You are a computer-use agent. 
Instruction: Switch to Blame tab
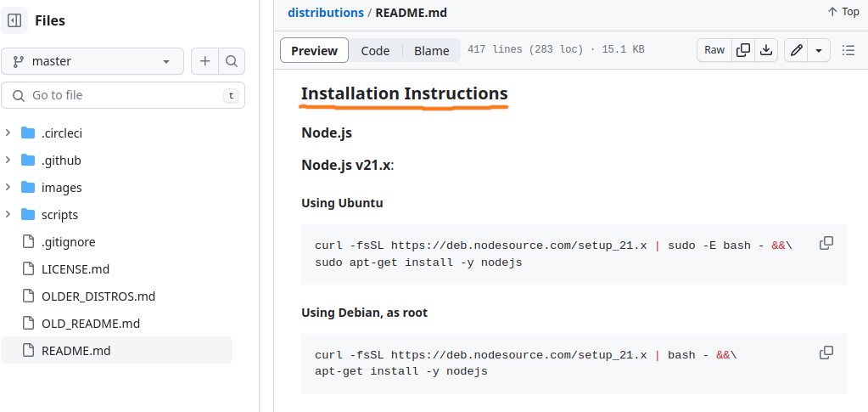[x=432, y=50]
